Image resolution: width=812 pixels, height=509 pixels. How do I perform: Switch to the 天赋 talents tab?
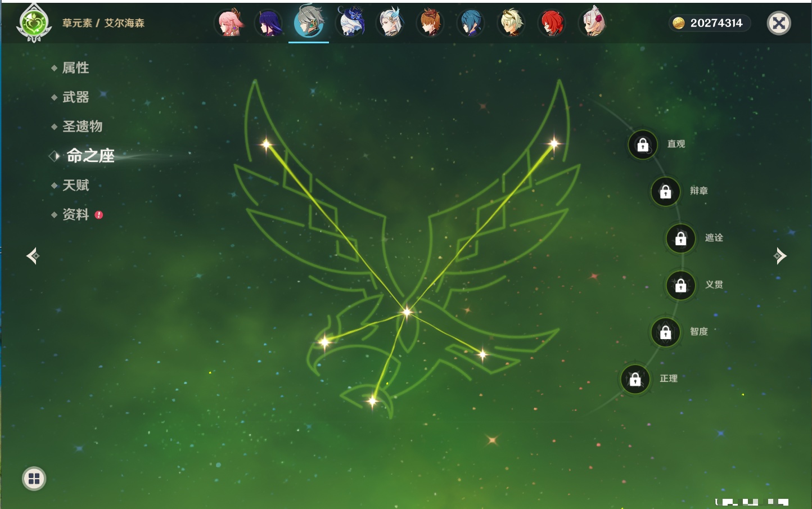pyautogui.click(x=75, y=185)
